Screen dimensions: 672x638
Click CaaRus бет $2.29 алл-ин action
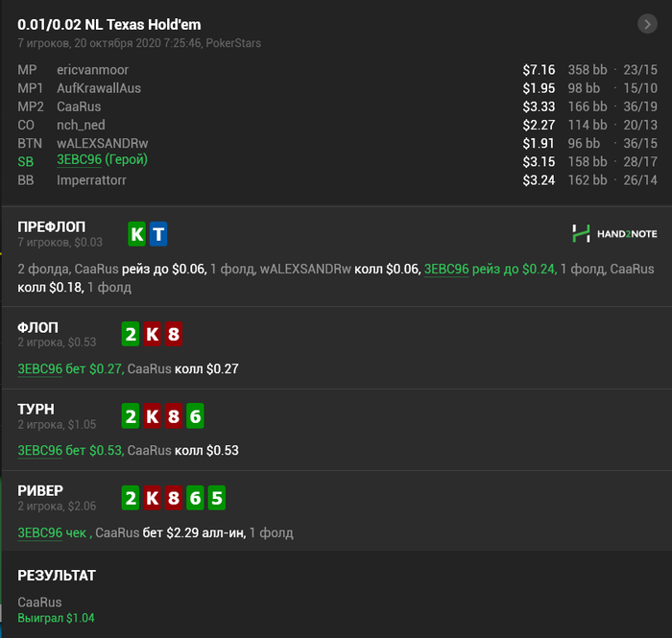[171, 532]
